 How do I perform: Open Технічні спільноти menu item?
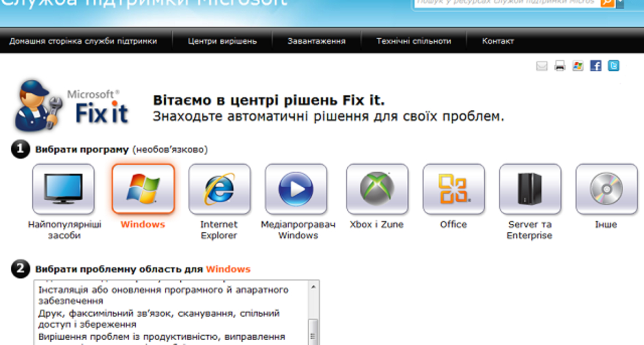click(414, 41)
